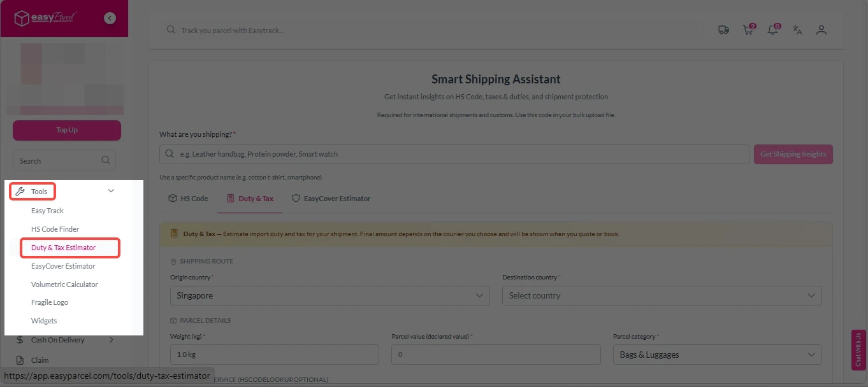Click the sidebar search magnifier icon
Image resolution: width=868 pixels, height=387 pixels.
click(x=106, y=160)
